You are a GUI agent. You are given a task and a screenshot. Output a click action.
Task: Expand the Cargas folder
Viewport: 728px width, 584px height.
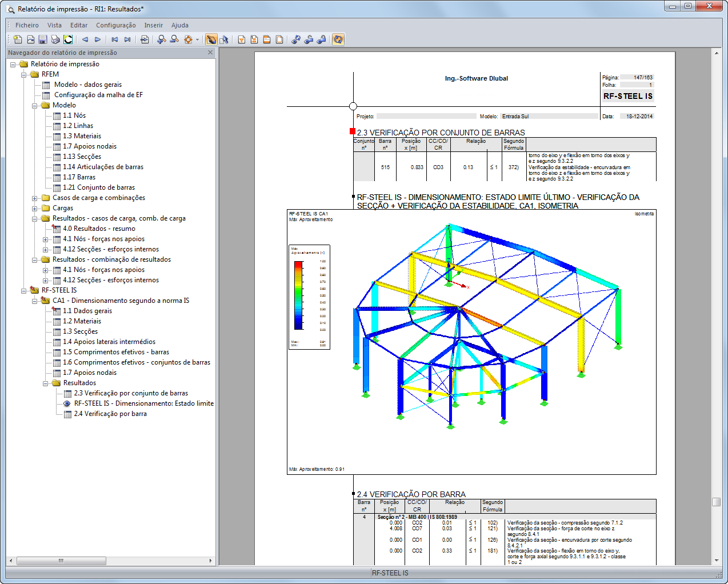(x=35, y=209)
